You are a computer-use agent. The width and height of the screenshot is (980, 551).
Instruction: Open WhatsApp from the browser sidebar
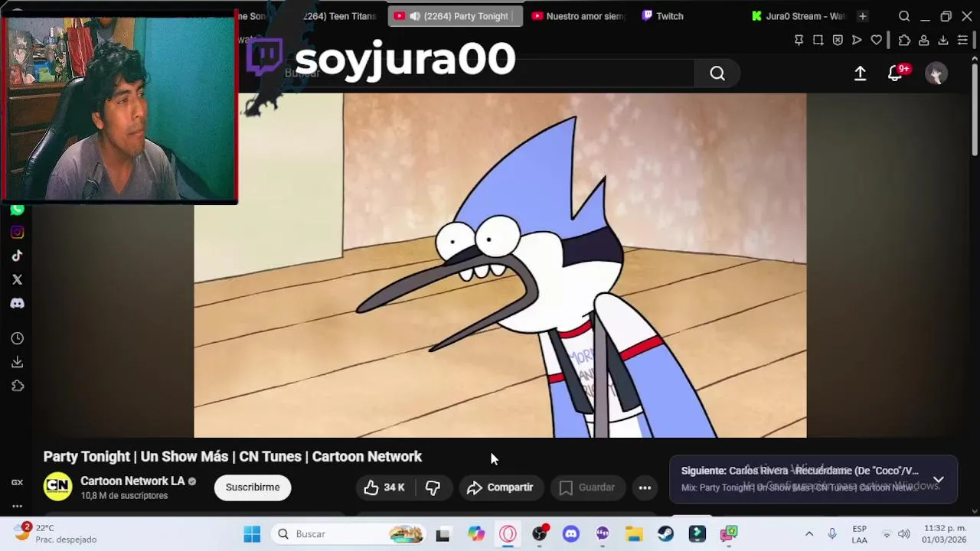coord(17,209)
